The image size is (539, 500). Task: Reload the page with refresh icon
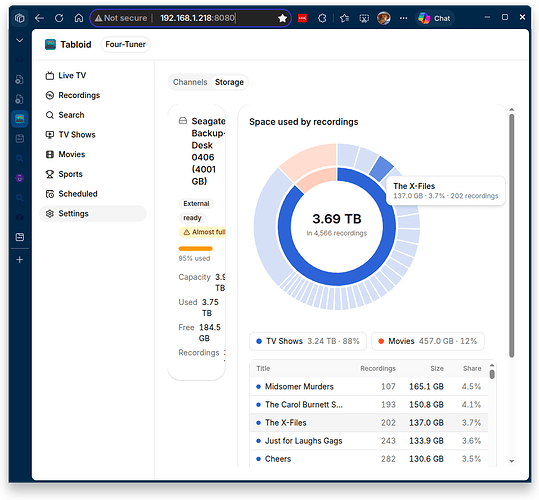pos(59,18)
